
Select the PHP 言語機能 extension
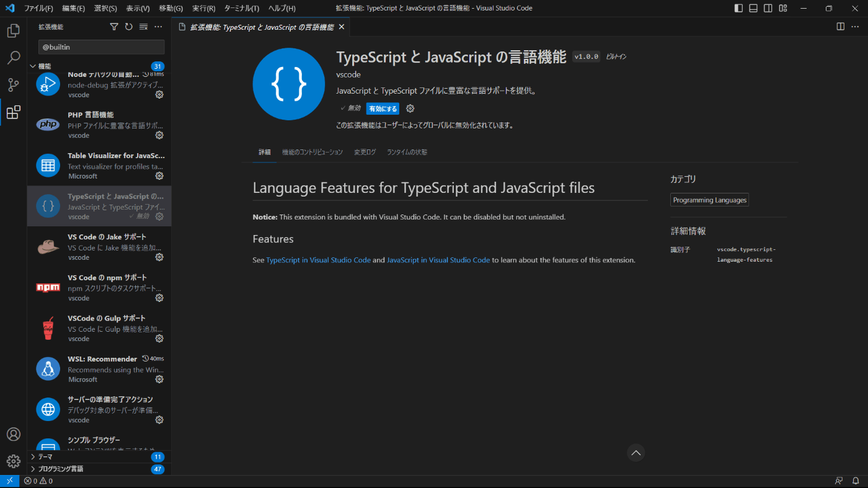(x=99, y=125)
